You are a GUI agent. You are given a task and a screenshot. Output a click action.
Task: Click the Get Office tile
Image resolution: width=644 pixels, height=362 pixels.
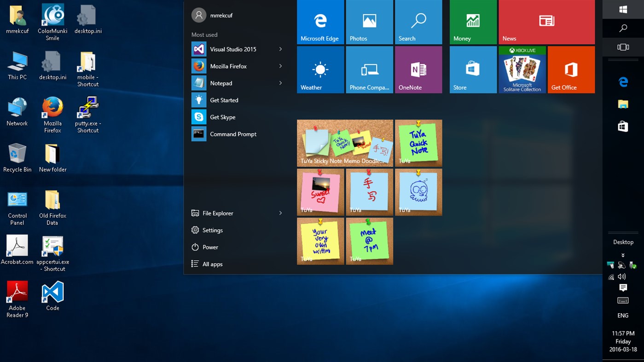(x=571, y=69)
